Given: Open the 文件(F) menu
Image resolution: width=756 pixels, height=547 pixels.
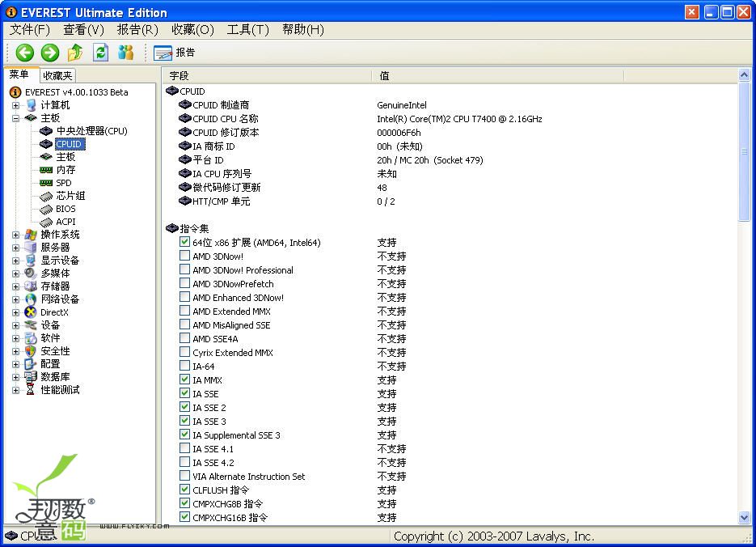Looking at the screenshot, I should 30,30.
